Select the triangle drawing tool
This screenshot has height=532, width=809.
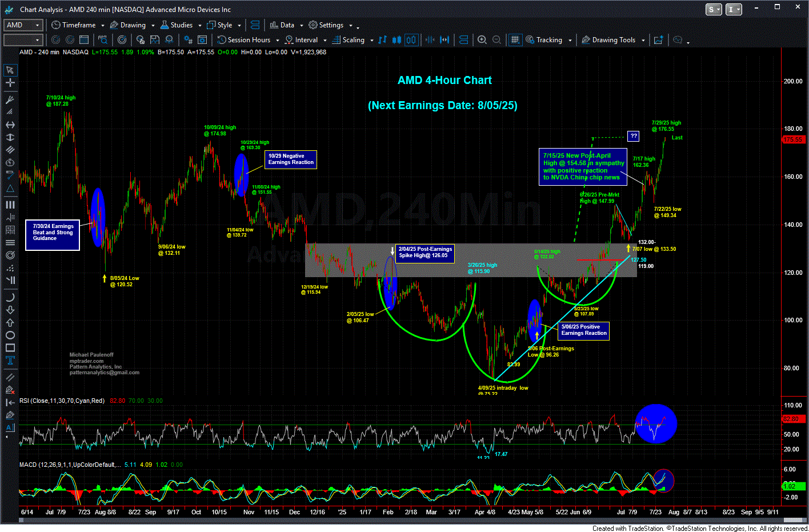point(10,188)
